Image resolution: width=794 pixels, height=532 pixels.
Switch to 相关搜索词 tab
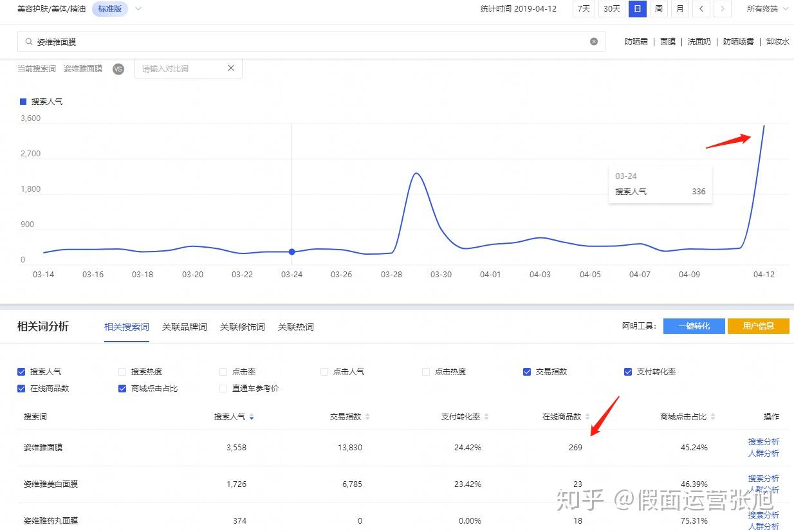tap(127, 327)
